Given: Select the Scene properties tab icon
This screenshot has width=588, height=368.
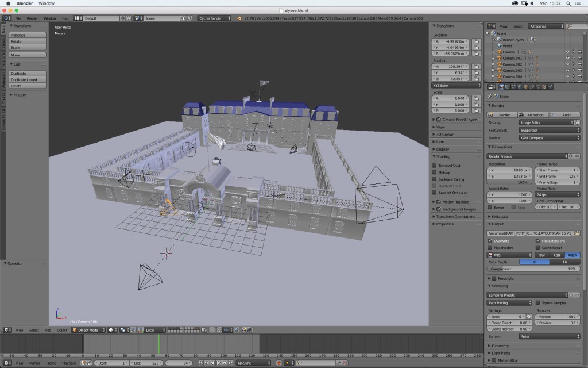Looking at the screenshot, I should point(513,87).
